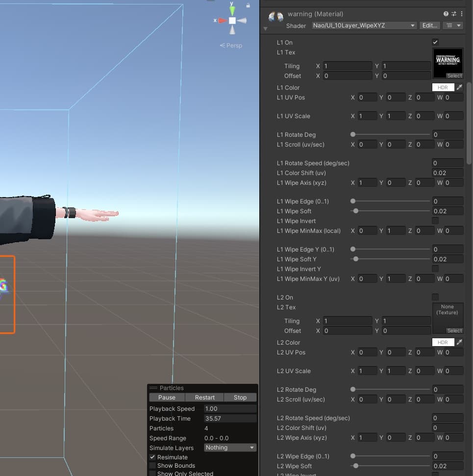473x476 pixels.
Task: Click the scene gizmo Y axis cone
Action: [x=232, y=10]
